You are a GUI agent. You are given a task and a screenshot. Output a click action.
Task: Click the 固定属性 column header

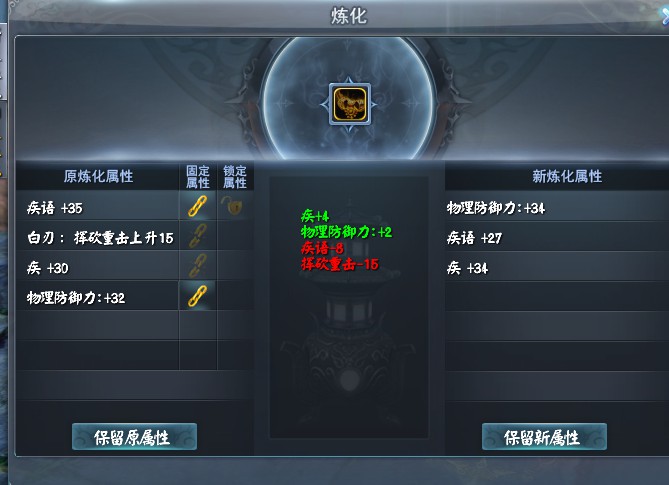198,177
